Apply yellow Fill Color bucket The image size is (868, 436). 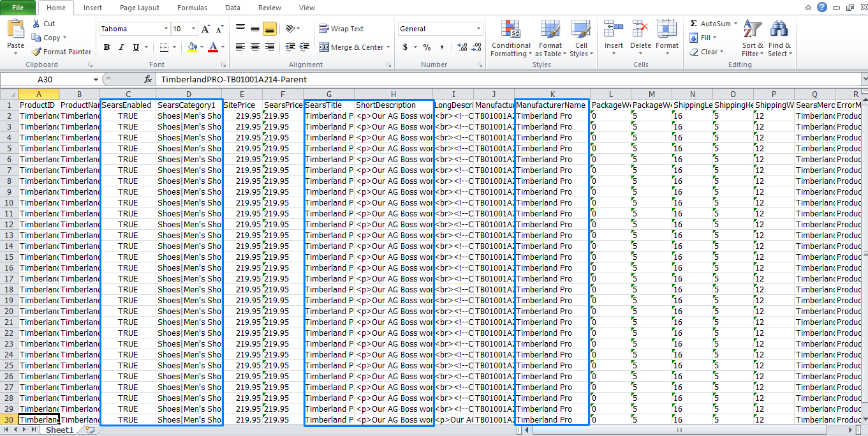(x=192, y=47)
